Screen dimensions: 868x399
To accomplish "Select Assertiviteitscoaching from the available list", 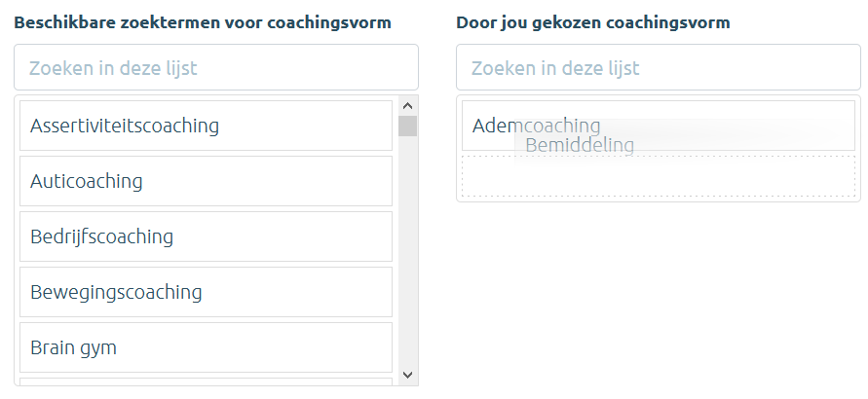I will pos(206,126).
